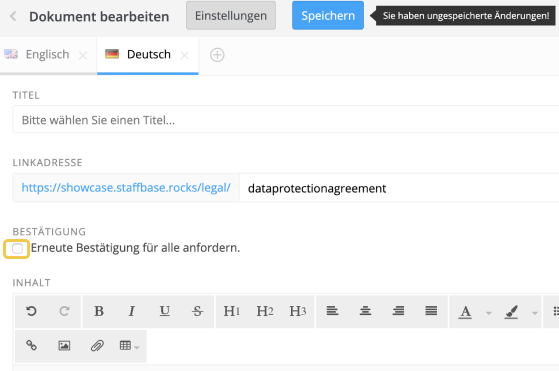Toggle italic formatting
Viewport: 559px width, 371px height.
click(x=132, y=311)
